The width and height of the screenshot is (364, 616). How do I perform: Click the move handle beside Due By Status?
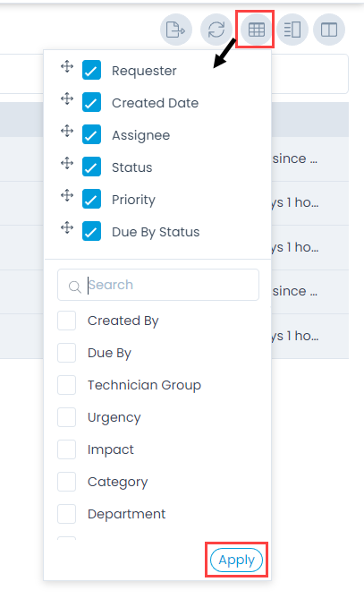[x=67, y=227]
